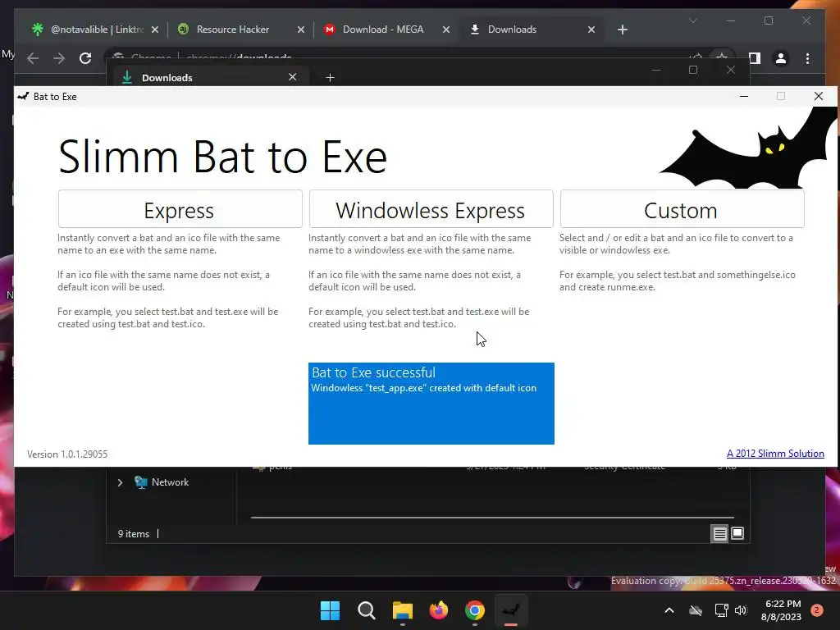Switch File Explorer to large icons view
840x630 pixels.
(737, 533)
